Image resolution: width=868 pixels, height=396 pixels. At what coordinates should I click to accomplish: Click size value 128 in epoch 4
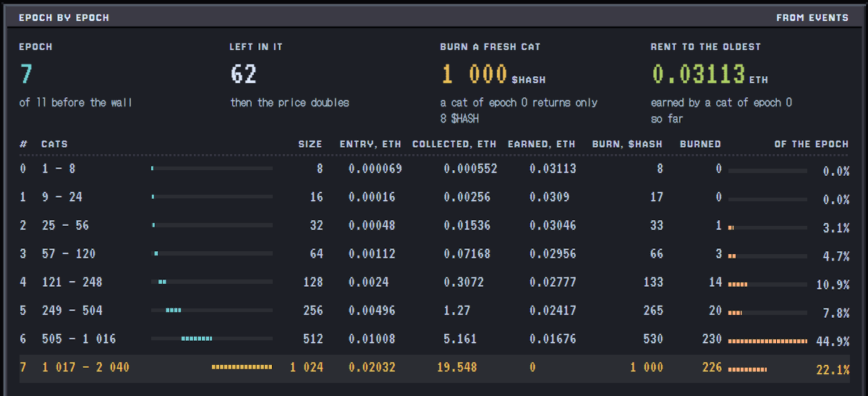313,282
